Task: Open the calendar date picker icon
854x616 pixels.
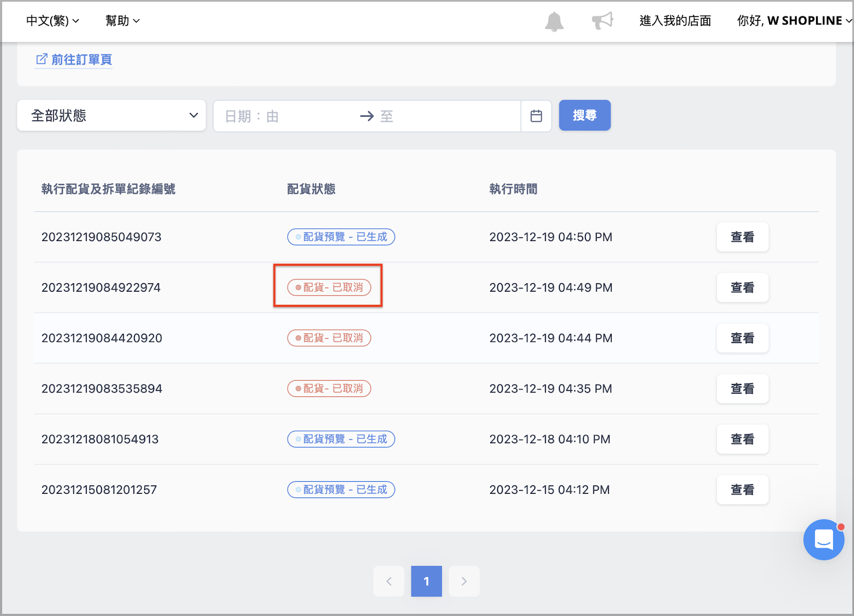Action: click(536, 116)
